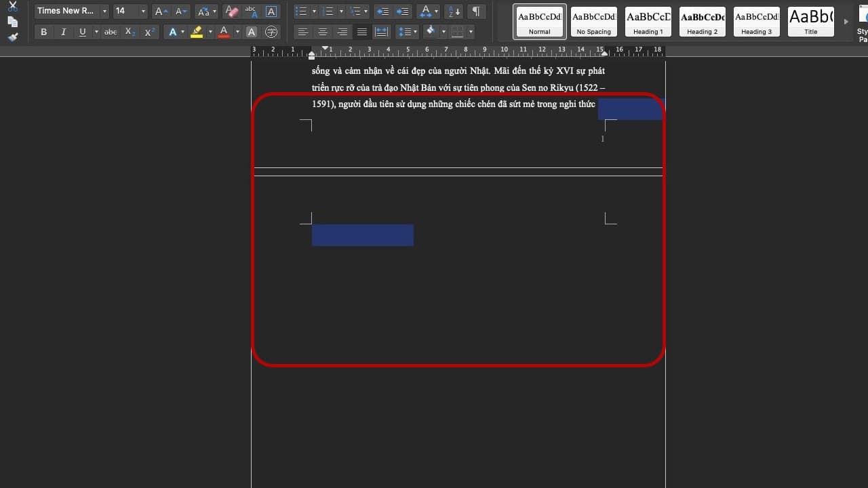Viewport: 868px width, 488px height.
Task: Toggle subscript formatting
Action: [x=130, y=32]
